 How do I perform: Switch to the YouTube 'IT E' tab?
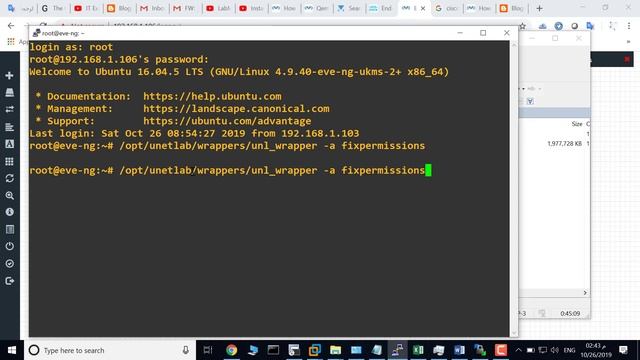87,8
